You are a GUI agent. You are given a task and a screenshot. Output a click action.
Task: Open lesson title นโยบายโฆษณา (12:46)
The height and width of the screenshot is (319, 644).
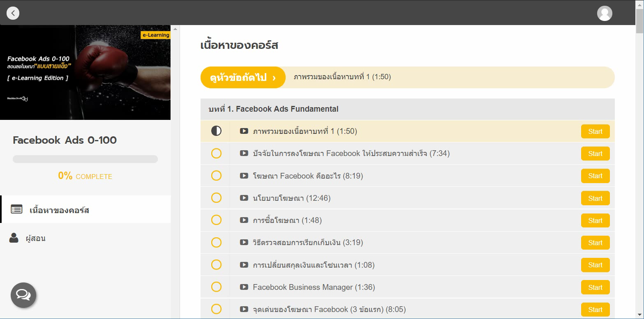coord(292,198)
